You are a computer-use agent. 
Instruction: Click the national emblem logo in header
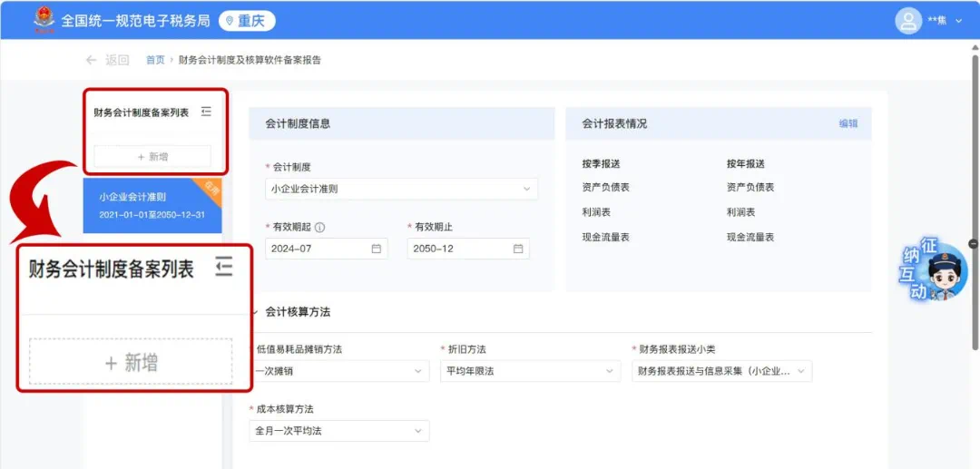coord(44,20)
